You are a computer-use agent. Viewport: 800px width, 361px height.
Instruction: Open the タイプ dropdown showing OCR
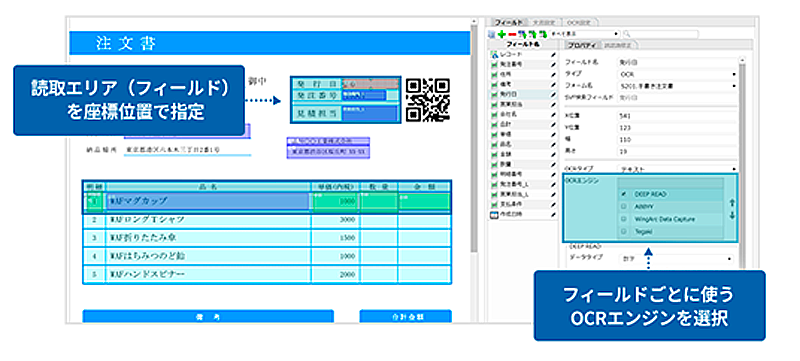click(x=677, y=74)
